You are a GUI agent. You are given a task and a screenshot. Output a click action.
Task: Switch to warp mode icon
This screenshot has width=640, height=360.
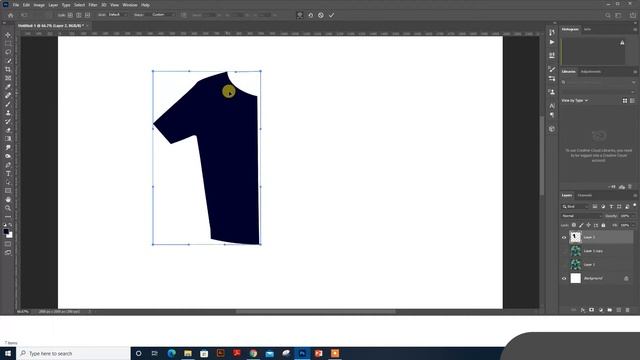pyautogui.click(x=300, y=15)
